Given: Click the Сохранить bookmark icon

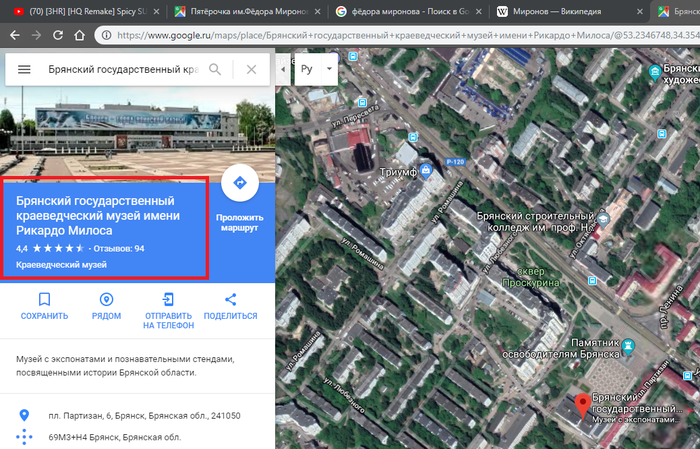Looking at the screenshot, I should point(44,299).
